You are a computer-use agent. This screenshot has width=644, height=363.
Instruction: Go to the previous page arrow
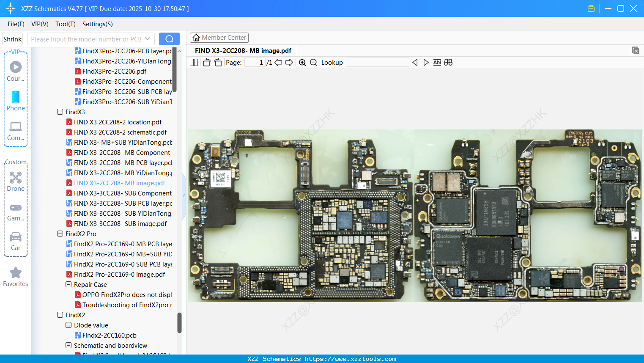tap(278, 63)
